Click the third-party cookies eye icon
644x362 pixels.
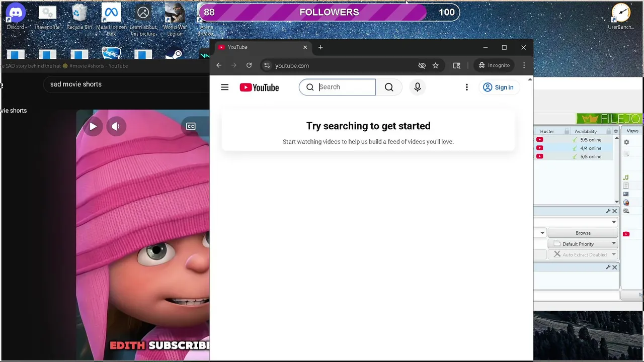(422, 65)
